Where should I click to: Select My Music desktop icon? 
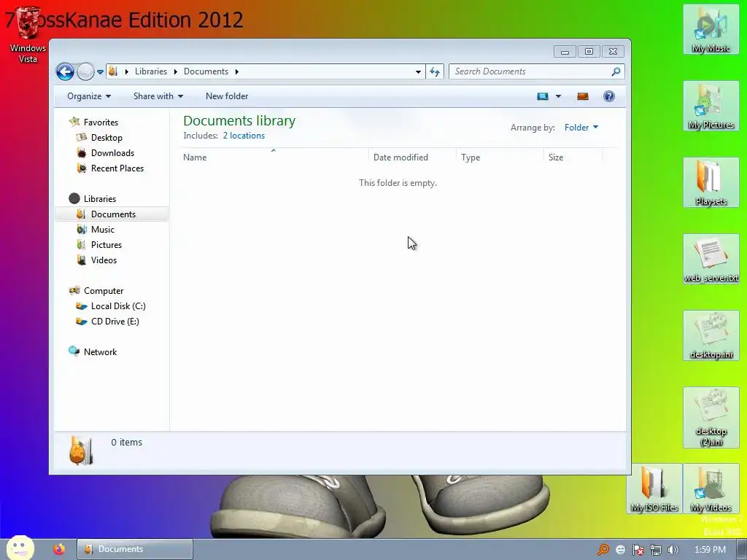711,29
